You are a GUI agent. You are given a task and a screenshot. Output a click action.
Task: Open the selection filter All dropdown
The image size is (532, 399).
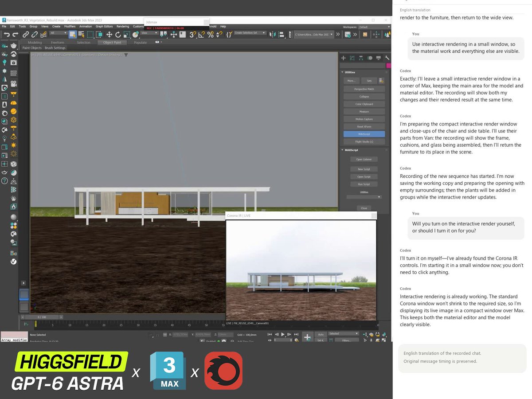(58, 33)
